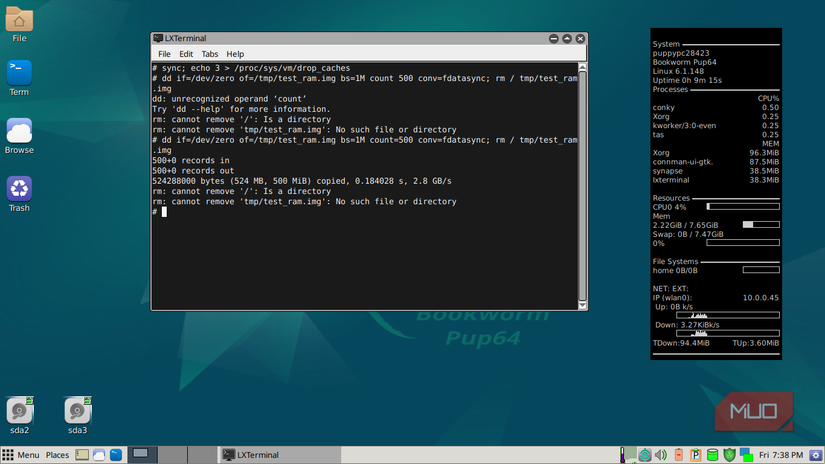Open the Browse cloud desktop icon

pyautogui.click(x=19, y=130)
